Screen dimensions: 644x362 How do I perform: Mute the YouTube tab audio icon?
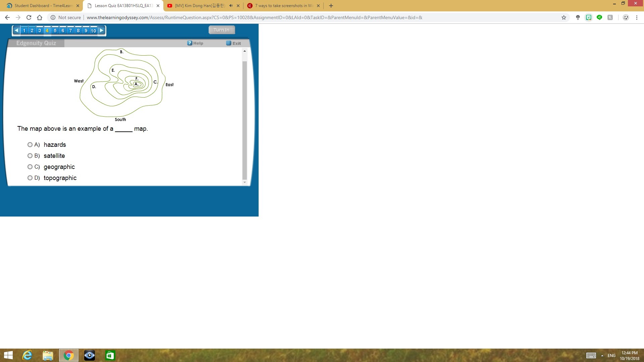point(231,6)
